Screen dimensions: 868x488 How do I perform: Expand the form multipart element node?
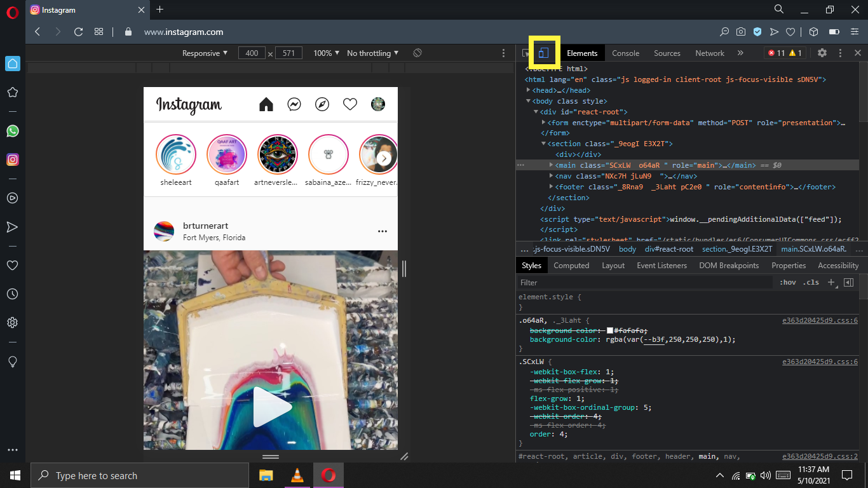[x=543, y=123]
